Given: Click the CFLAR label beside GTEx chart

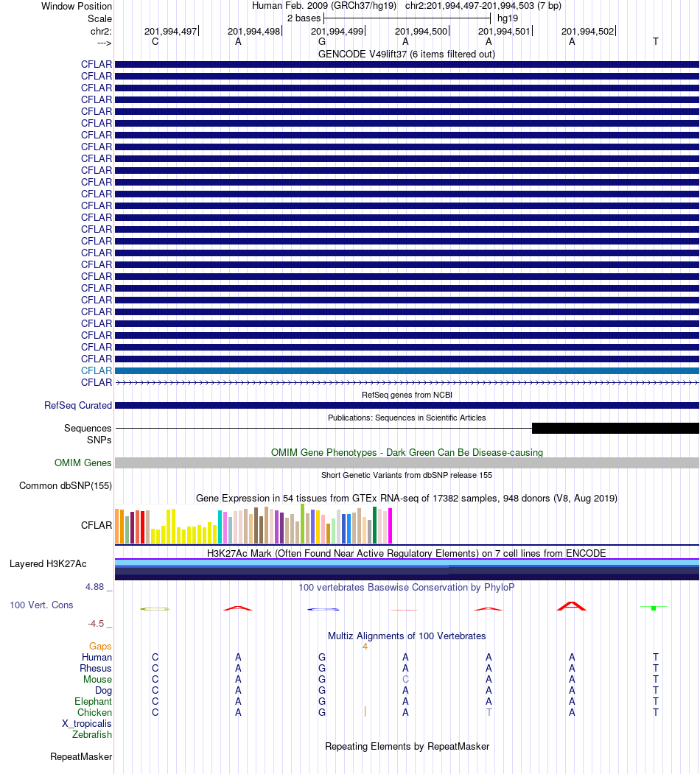Looking at the screenshot, I should [x=97, y=525].
